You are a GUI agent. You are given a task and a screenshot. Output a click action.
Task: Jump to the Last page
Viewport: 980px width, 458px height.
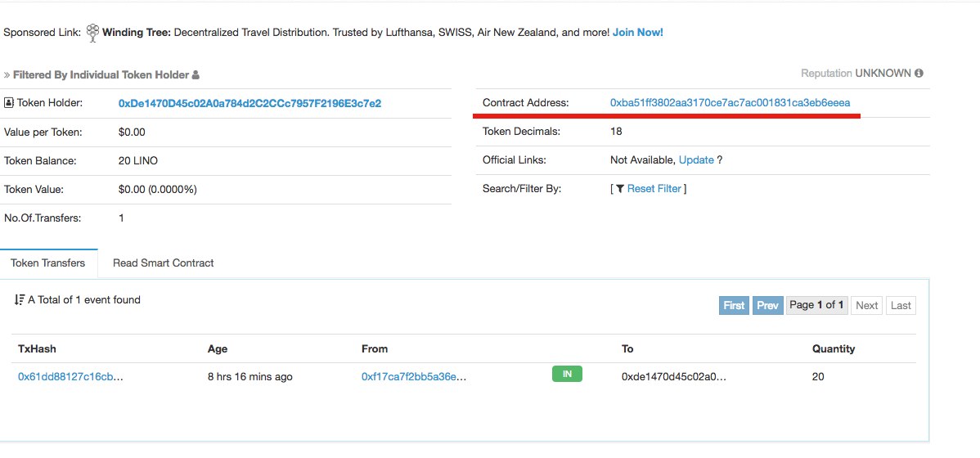click(901, 306)
